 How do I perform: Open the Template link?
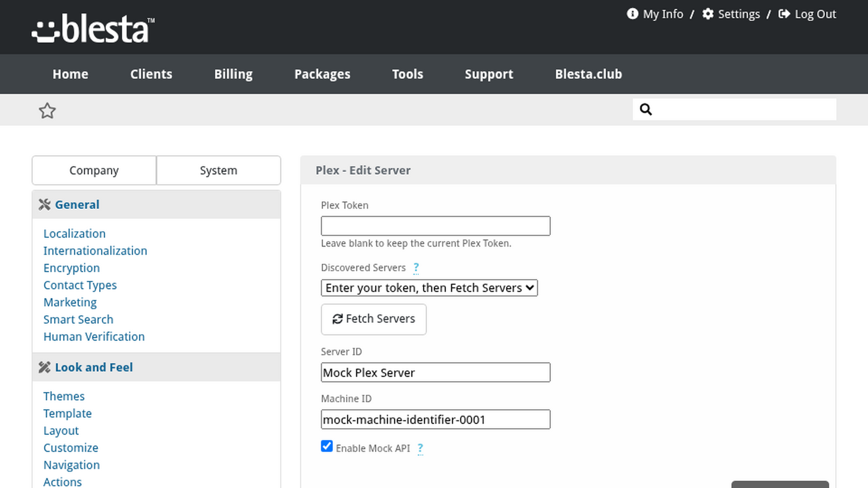point(67,413)
